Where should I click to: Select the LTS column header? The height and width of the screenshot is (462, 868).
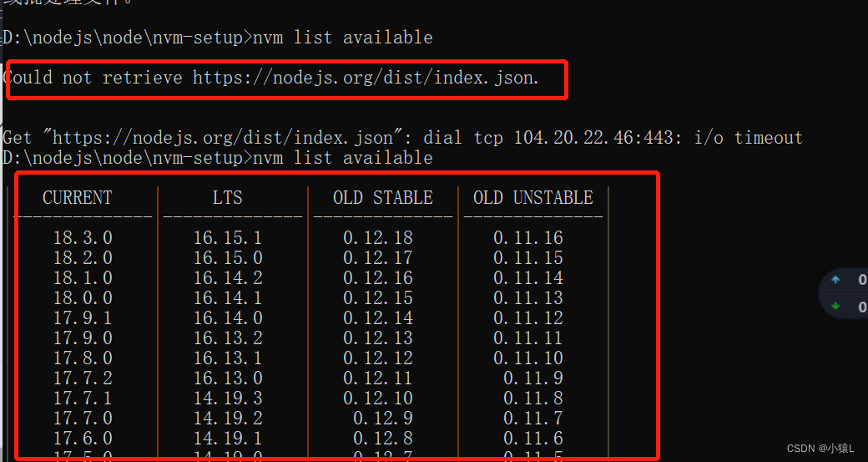click(x=228, y=197)
